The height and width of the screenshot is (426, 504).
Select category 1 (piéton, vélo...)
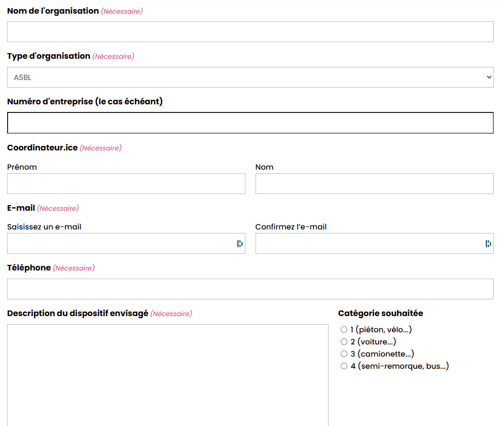pos(344,329)
